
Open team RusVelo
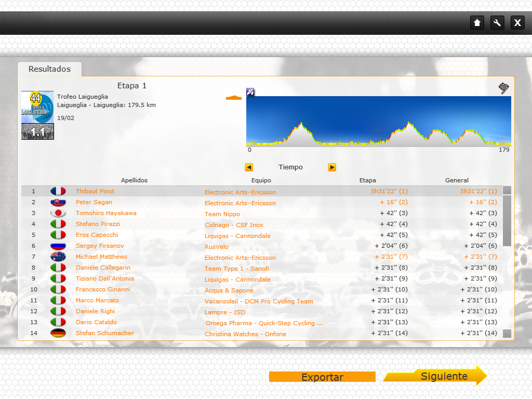[x=217, y=247]
